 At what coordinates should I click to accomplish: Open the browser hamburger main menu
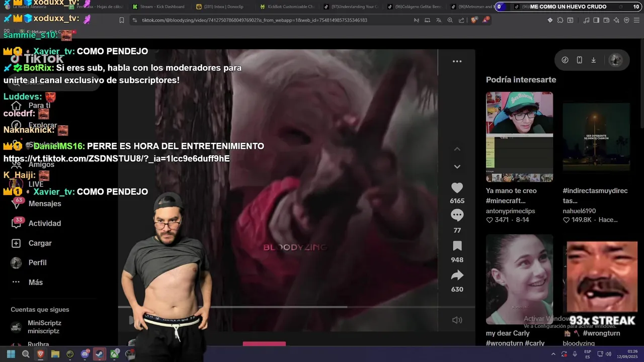[636, 20]
